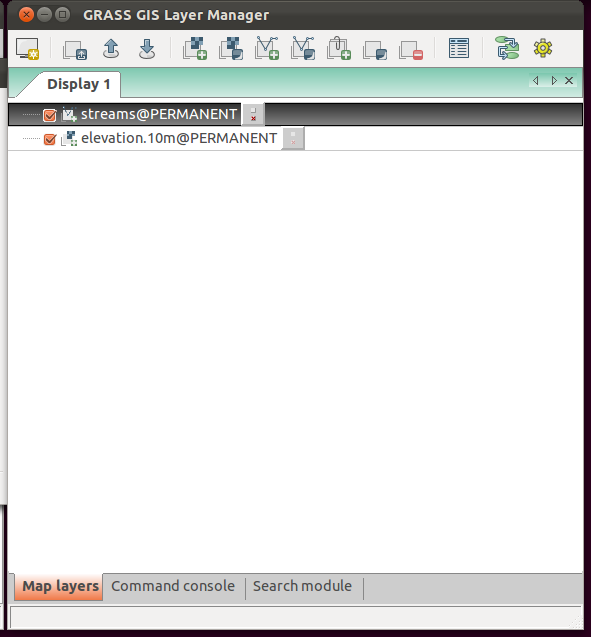Select the streams@PERMANENT layer row

(x=295, y=115)
